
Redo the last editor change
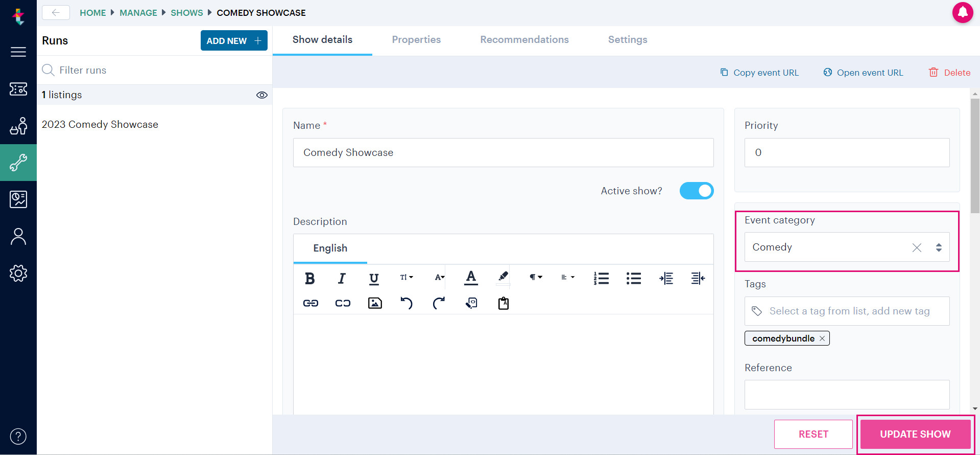point(439,303)
